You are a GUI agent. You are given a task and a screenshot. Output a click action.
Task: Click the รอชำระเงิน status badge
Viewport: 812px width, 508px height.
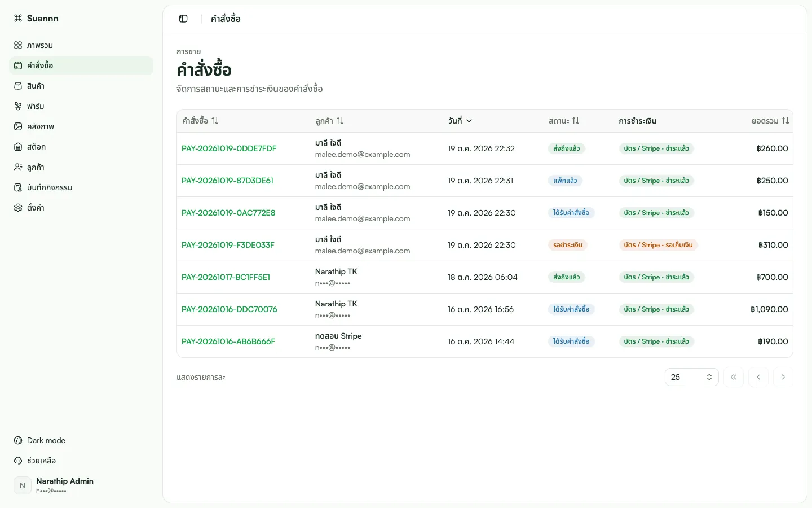pyautogui.click(x=568, y=245)
